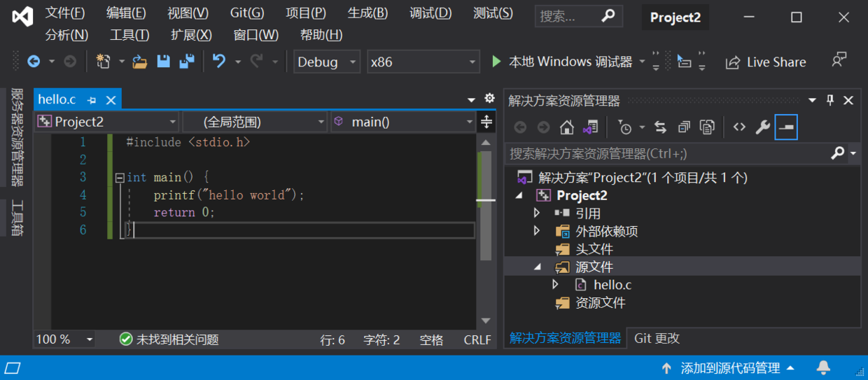868x380 pixels.
Task: Click the 未找到相关问题 status indicator
Action: (169, 339)
